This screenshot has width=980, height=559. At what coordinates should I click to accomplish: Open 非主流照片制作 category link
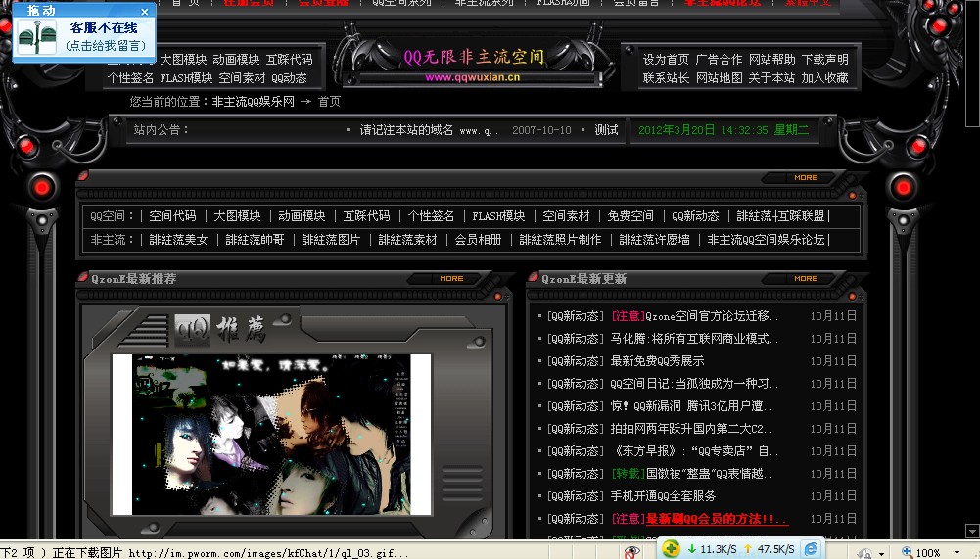coord(560,240)
